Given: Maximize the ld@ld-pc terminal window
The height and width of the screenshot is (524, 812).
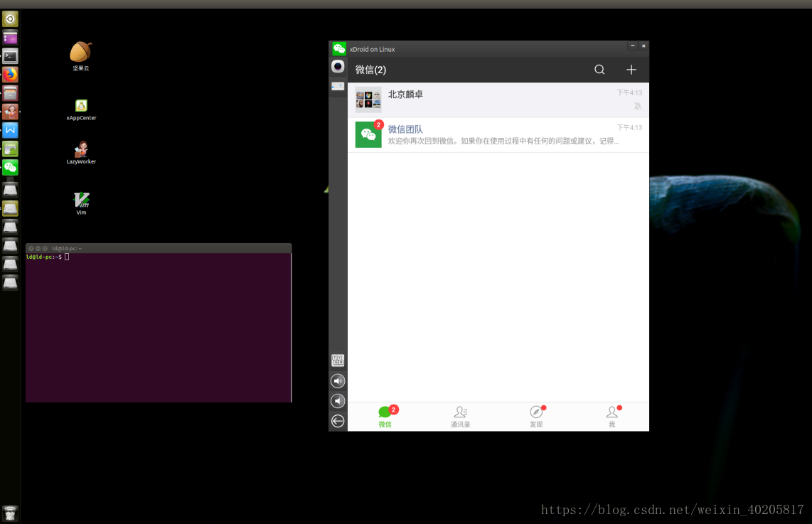Looking at the screenshot, I should [45, 249].
